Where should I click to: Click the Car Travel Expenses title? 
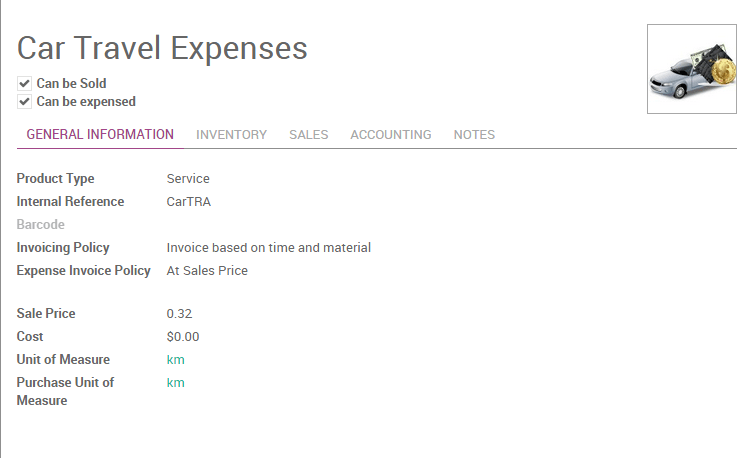pyautogui.click(x=162, y=48)
